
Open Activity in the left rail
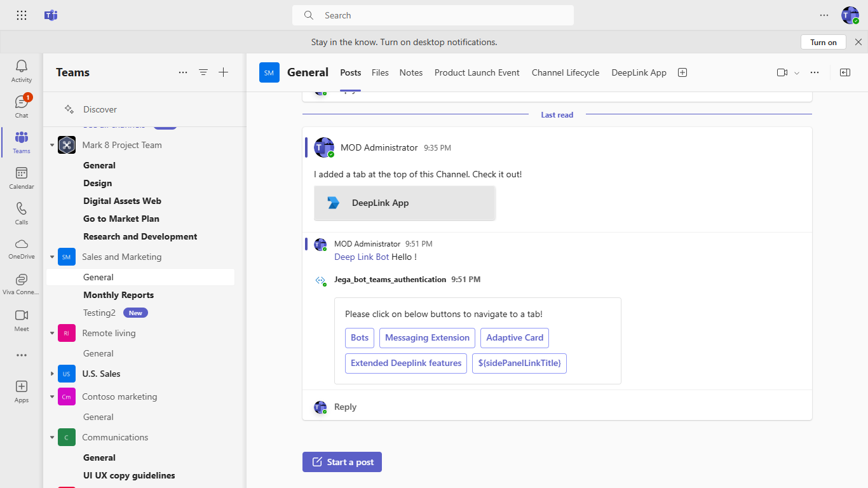click(x=22, y=71)
